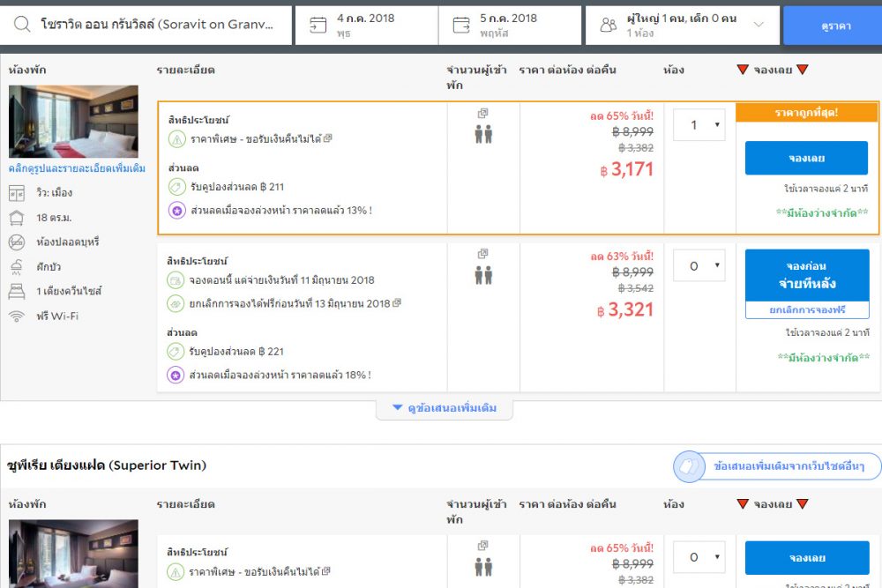Click the non-refundable special price warning icon

(176, 139)
